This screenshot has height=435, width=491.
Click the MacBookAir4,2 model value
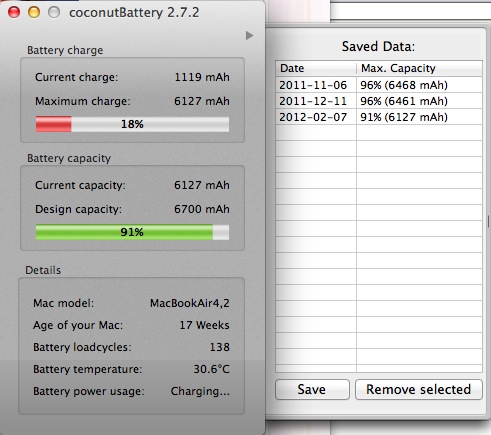(x=190, y=303)
